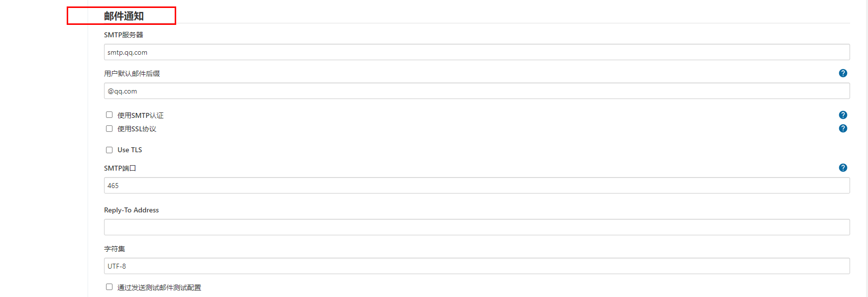
Task: Click the SMTP服务器 label text
Action: pos(123,35)
